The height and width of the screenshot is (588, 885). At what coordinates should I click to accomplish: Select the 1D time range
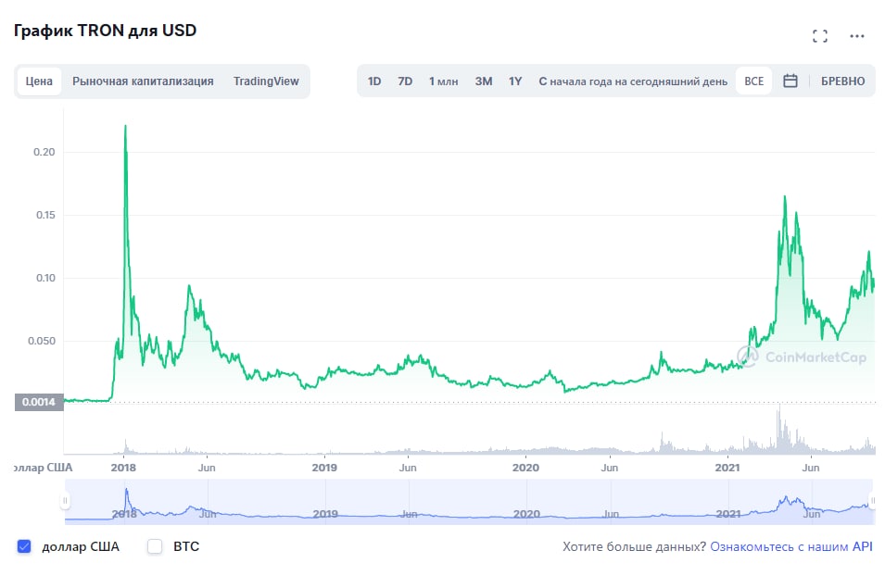374,81
